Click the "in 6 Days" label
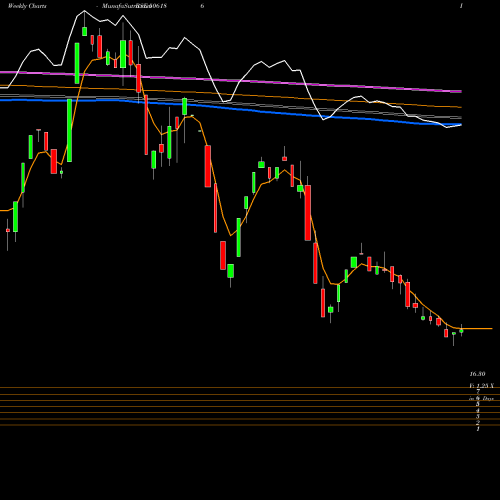This screenshot has height=500, width=500. point(481,398)
